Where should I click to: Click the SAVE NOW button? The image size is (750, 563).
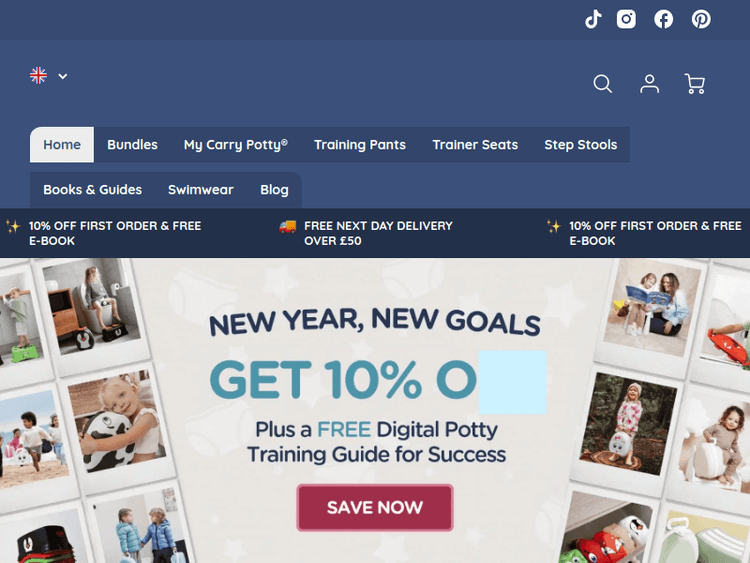(375, 508)
